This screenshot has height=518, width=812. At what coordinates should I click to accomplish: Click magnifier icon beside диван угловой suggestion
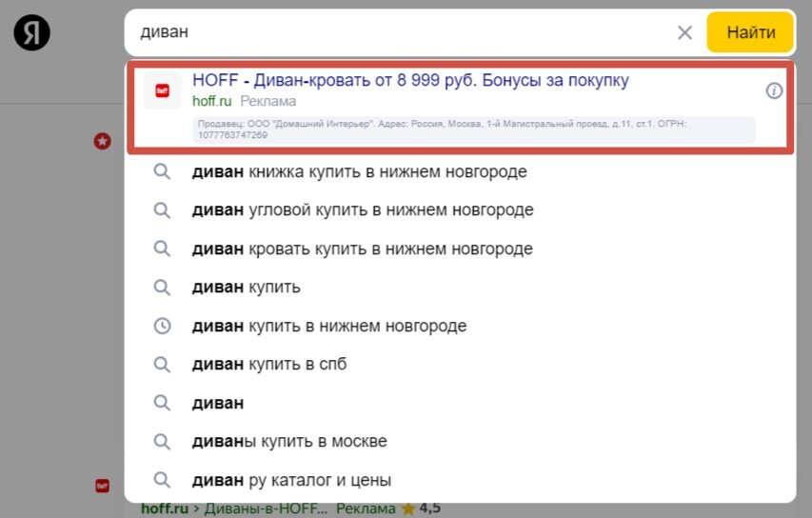pos(162,210)
